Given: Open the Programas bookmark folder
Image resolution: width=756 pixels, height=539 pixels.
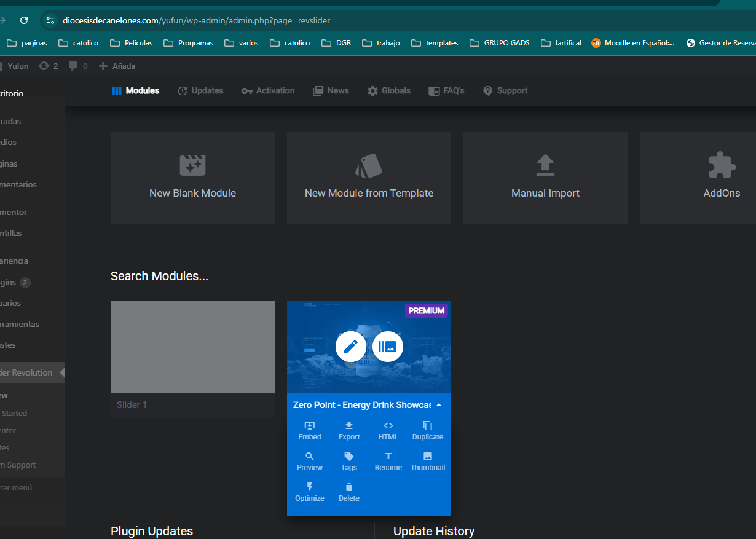Looking at the screenshot, I should click(x=188, y=43).
